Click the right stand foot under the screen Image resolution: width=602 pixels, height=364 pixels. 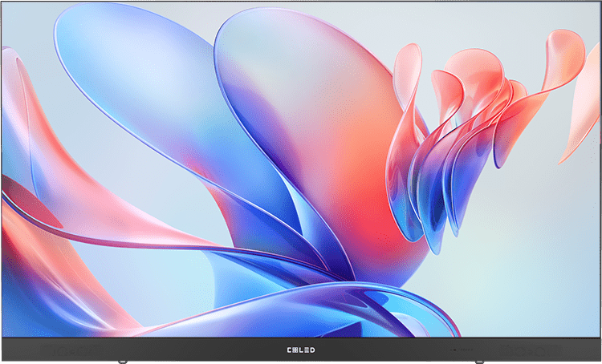coord(479,362)
